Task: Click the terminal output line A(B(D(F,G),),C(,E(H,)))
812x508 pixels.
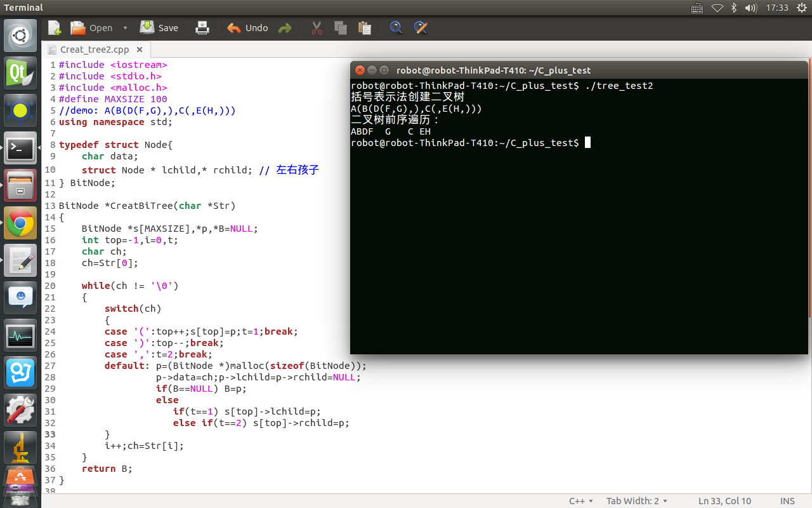Action: point(416,109)
